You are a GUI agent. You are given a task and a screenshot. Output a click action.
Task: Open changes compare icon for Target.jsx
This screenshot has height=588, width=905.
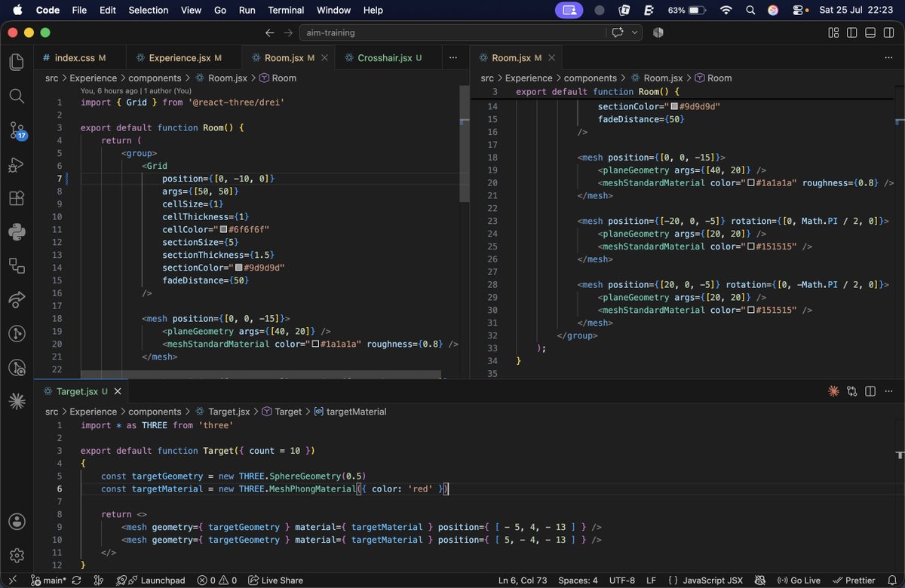(851, 391)
